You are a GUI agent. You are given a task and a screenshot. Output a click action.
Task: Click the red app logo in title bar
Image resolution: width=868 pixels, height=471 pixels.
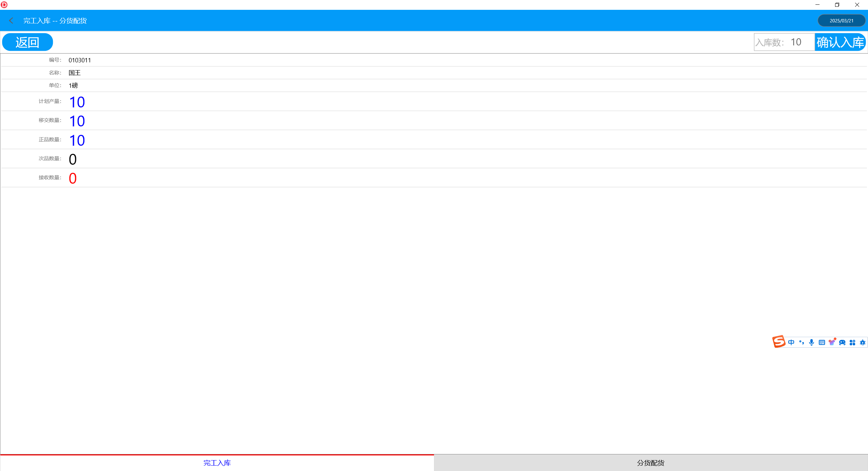[4, 5]
